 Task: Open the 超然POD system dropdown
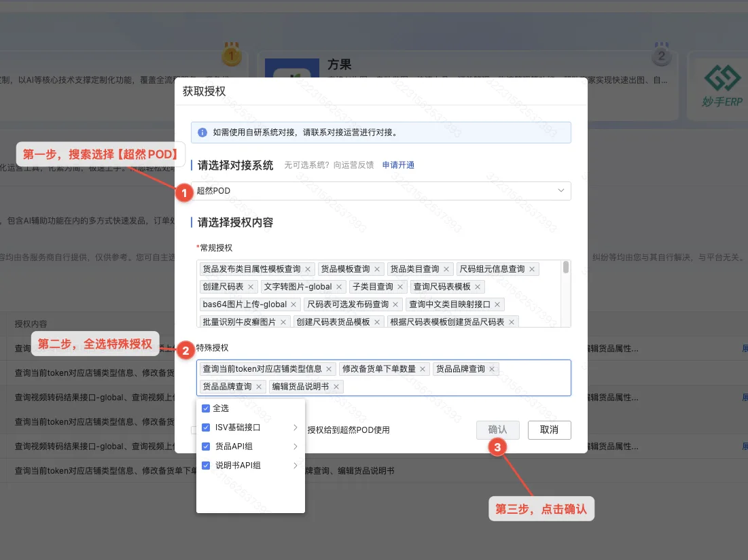pyautogui.click(x=380, y=191)
